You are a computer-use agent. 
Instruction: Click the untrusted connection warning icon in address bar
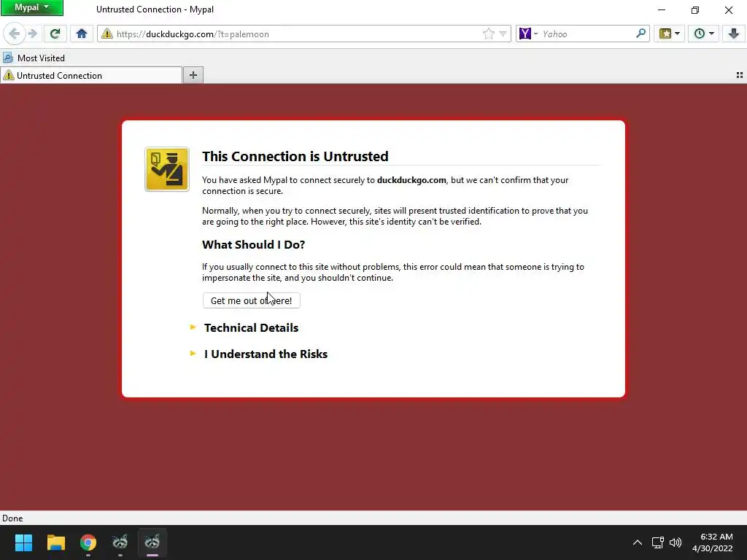click(107, 34)
